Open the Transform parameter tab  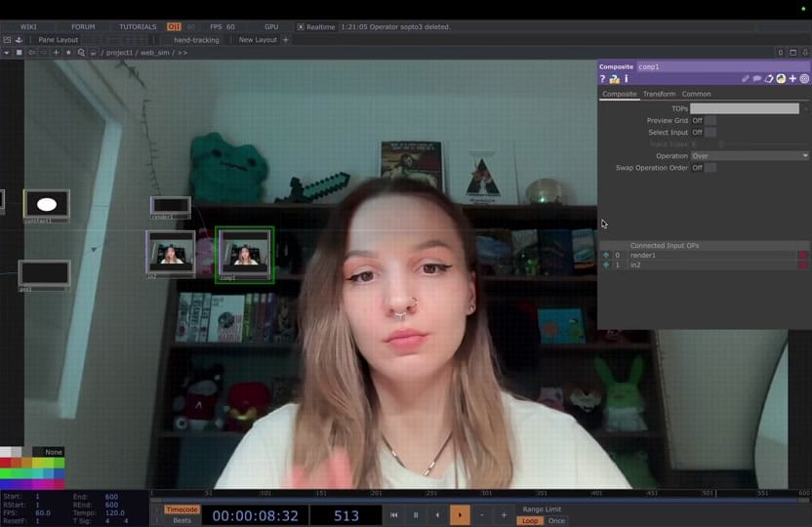coord(659,95)
